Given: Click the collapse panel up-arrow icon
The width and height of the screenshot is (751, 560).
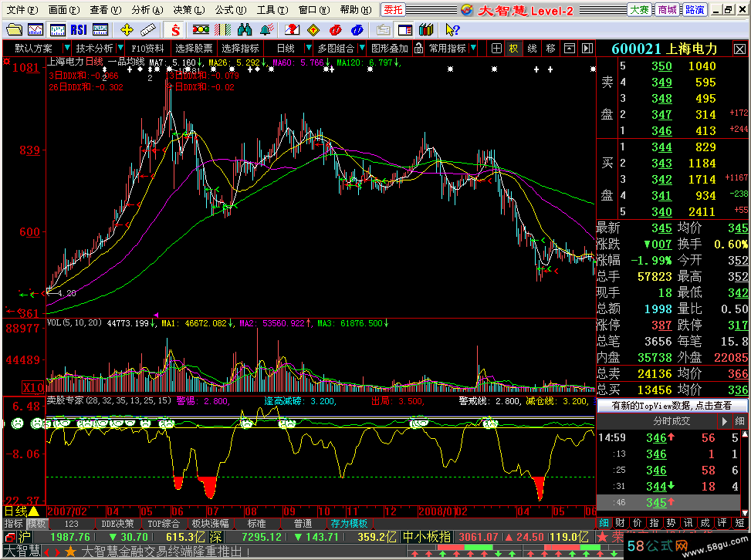Looking at the screenshot, I should coord(570,49).
